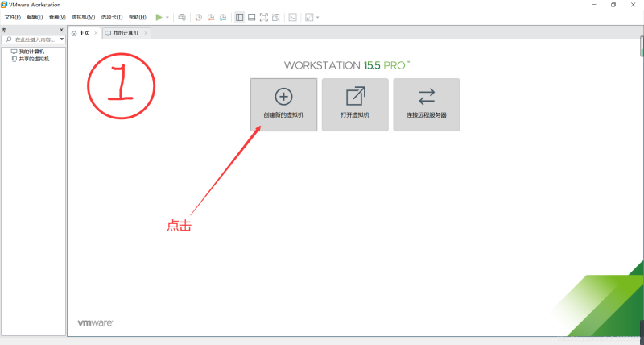644x345 pixels.
Task: Click the Send Ctrl+Alt+Del toolbar icon
Action: point(183,17)
